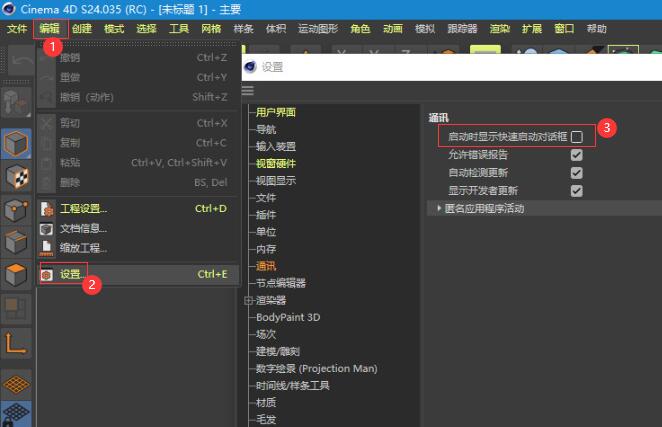Choose 工程设置... from the edit menu
This screenshot has width=662, height=427.
point(138,209)
